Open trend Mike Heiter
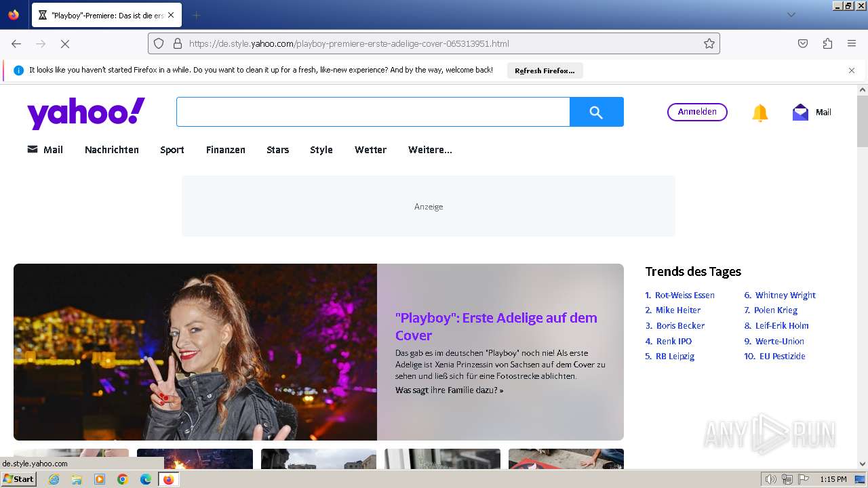The image size is (868, 488). pyautogui.click(x=678, y=310)
